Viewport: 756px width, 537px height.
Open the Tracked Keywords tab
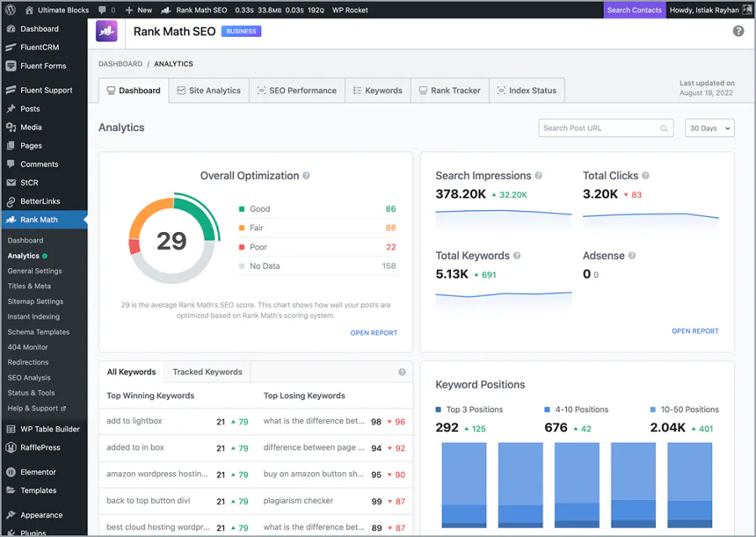[207, 371]
